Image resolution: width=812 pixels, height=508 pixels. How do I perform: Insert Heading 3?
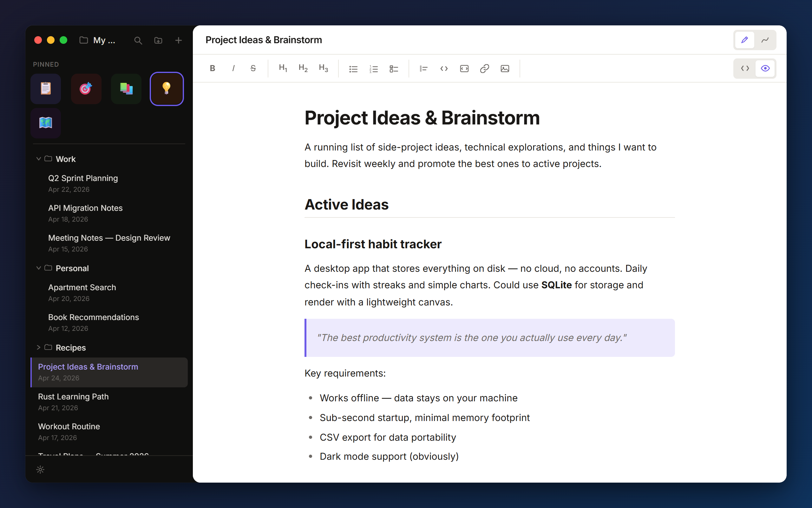pyautogui.click(x=324, y=69)
